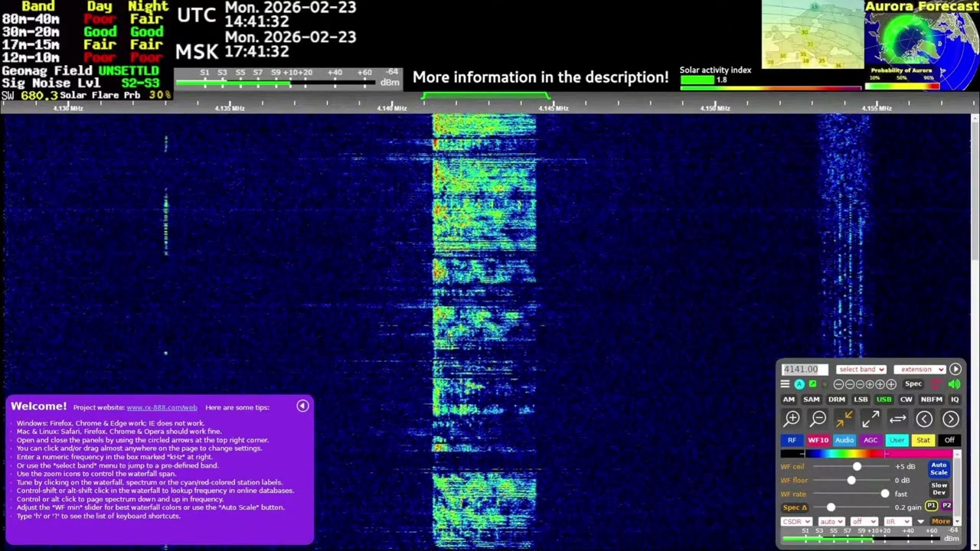Viewport: 980px width, 551px height.
Task: Click the orange zoom-to-passband arrows icon
Action: tap(844, 419)
